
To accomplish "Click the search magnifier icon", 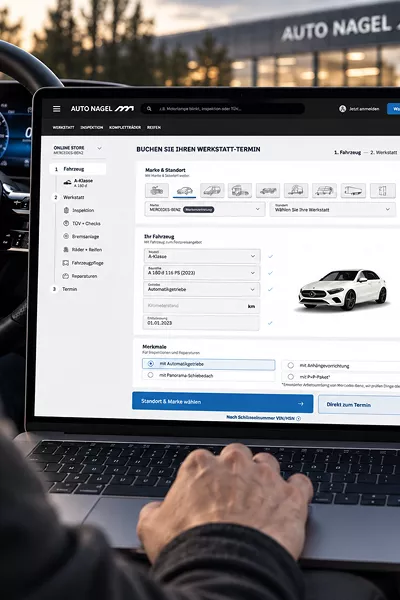I will pos(149,109).
